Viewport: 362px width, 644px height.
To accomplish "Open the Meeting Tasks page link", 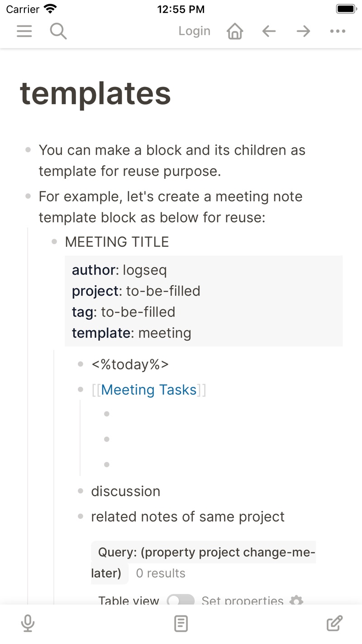I will tap(149, 389).
